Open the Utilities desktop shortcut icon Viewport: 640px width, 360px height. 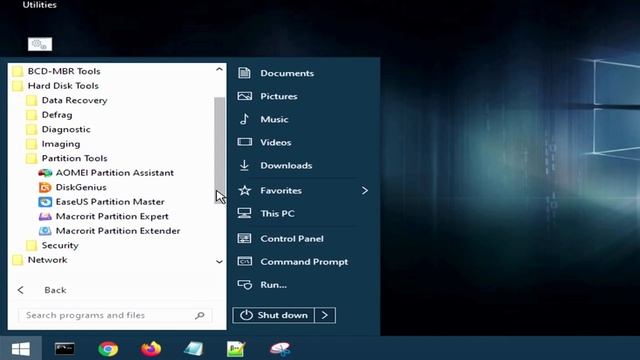40,44
